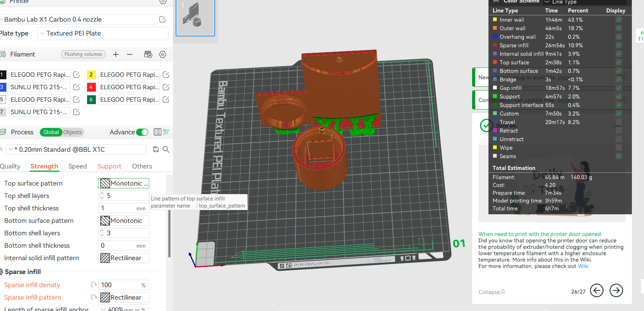
Task: Show next tip with right arrow
Action: pyautogui.click(x=616, y=290)
